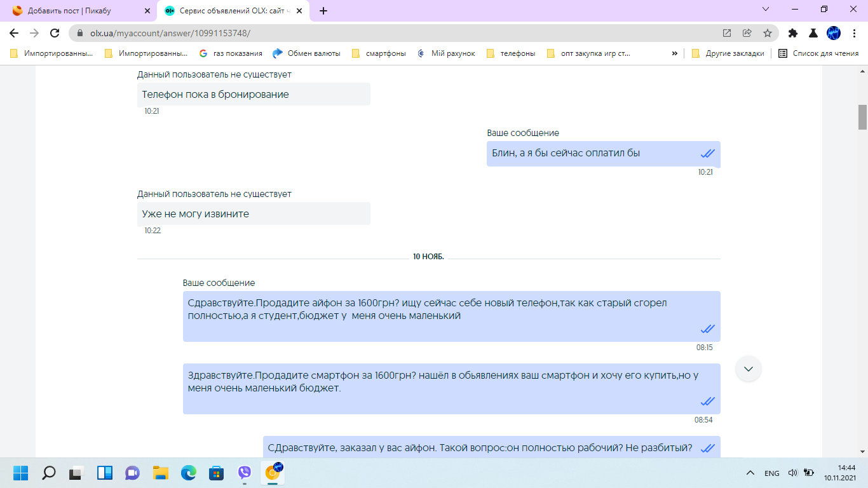Change the ENG input language
This screenshot has width=868, height=488.
(x=771, y=473)
